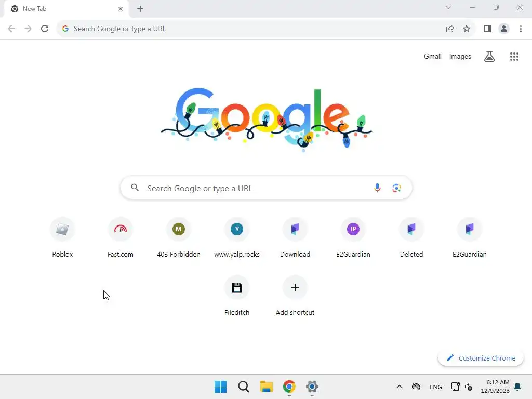Viewport: 532px width, 399px height.
Task: Open the Fileditch shortcut
Action: (x=237, y=296)
